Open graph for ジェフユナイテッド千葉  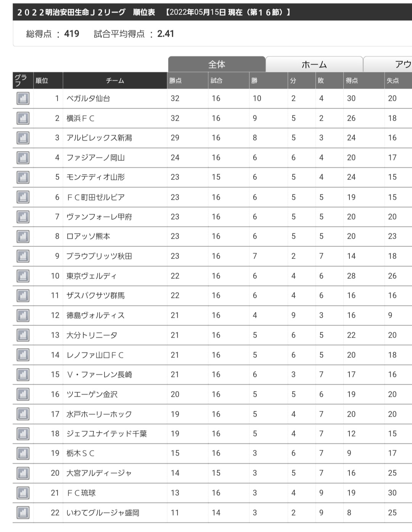tap(23, 434)
